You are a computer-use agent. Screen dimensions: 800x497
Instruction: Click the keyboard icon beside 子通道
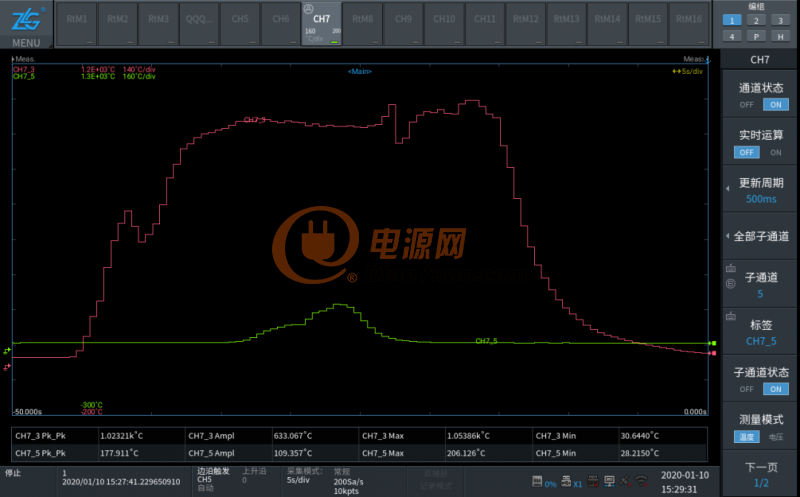(x=729, y=270)
